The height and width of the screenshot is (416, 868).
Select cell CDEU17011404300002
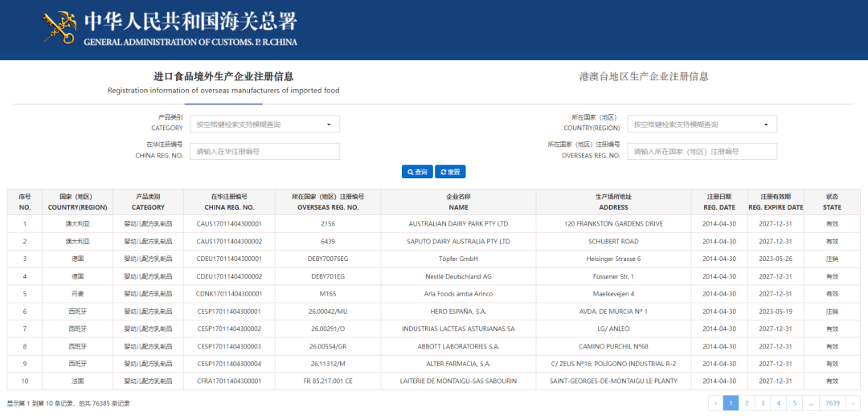click(x=229, y=276)
